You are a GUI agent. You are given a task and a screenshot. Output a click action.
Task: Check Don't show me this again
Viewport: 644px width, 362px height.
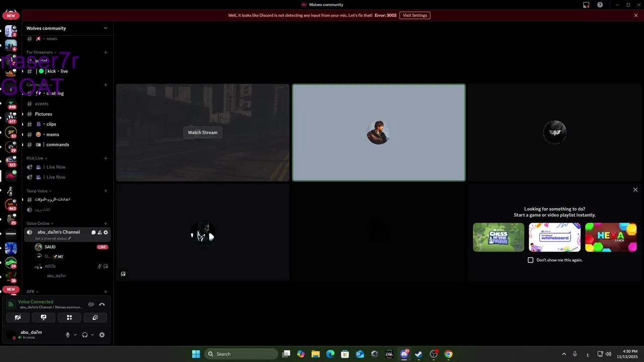530,260
